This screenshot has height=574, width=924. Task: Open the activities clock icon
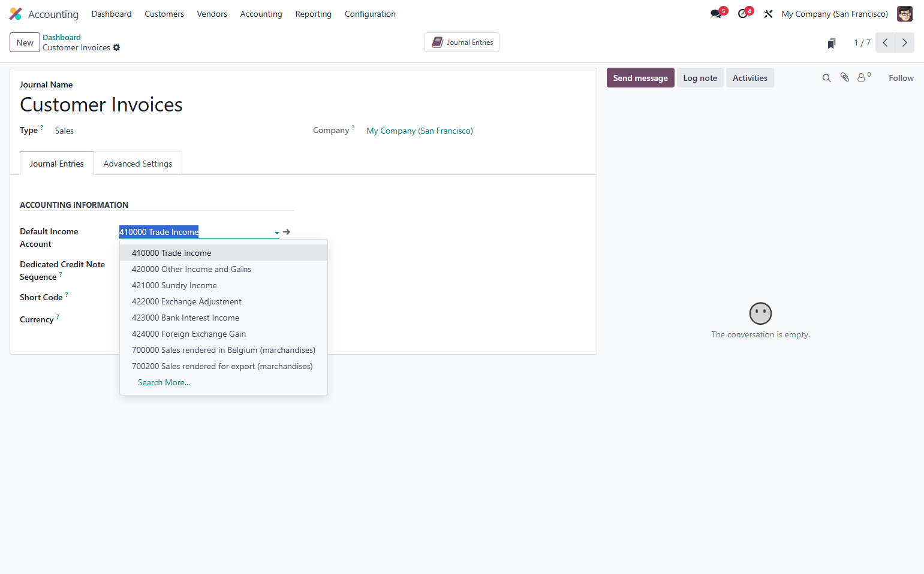pos(743,14)
